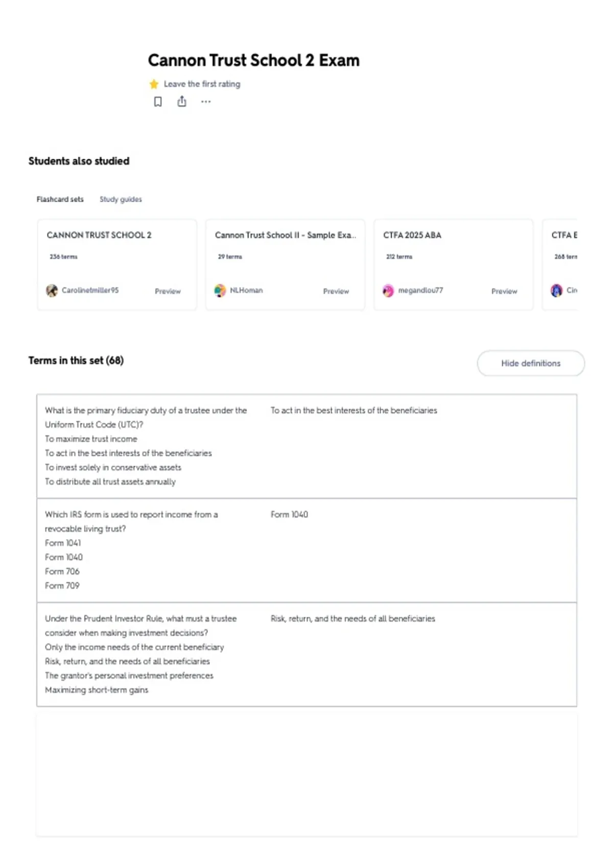The width and height of the screenshot is (613, 868).
Task: Click the avatar on the CTFA E card
Action: (556, 291)
